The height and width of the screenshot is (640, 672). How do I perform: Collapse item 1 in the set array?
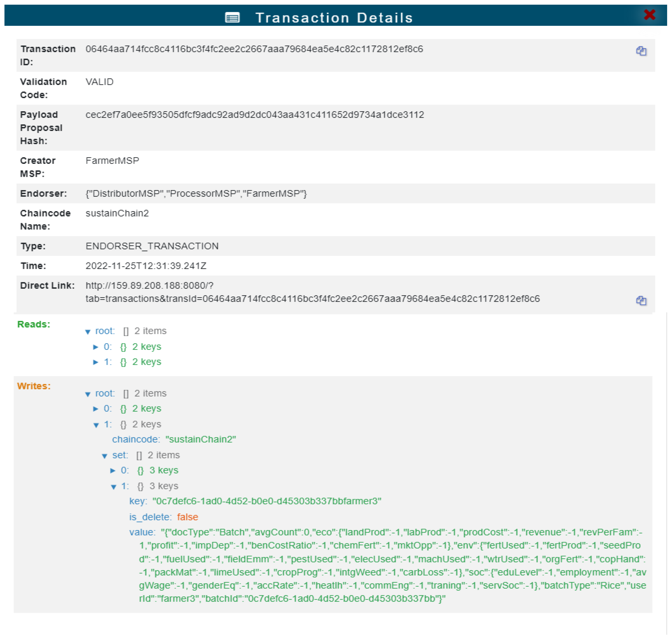tap(114, 487)
